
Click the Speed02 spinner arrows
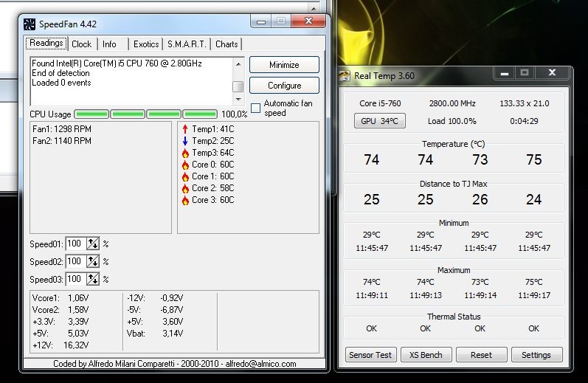point(93,261)
